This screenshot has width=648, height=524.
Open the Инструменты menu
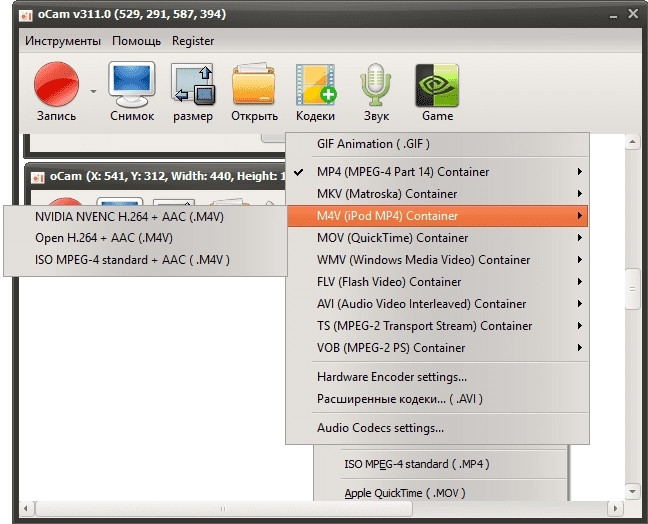click(63, 41)
